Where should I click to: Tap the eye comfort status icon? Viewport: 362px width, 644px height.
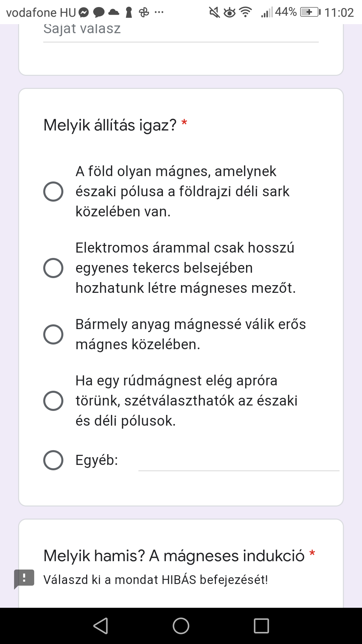click(x=230, y=13)
